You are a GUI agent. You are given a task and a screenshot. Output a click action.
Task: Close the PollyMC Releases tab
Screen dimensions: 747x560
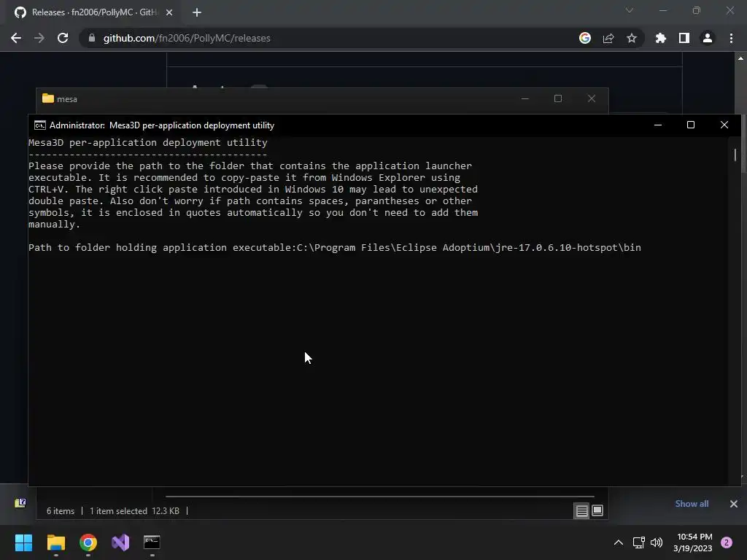[169, 12]
